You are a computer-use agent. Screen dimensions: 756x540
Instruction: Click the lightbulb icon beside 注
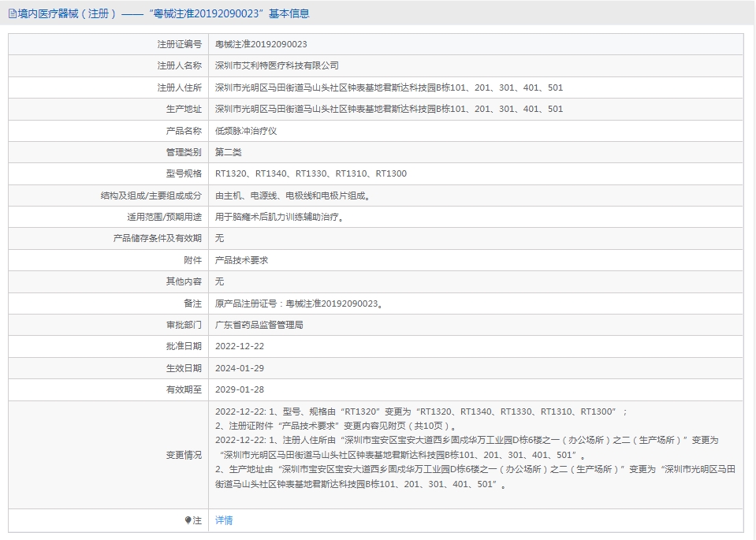pyautogui.click(x=188, y=520)
